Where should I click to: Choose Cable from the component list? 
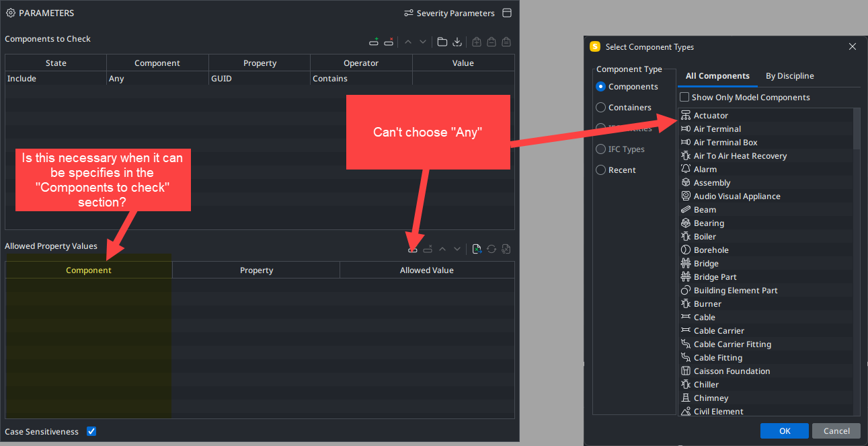(x=766, y=318)
